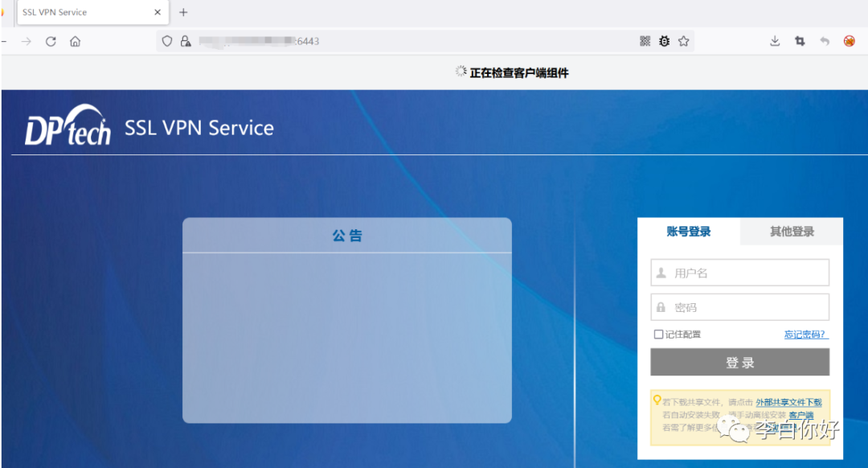The width and height of the screenshot is (868, 468).
Task: Focus the 用户名 input field
Action: click(740, 273)
